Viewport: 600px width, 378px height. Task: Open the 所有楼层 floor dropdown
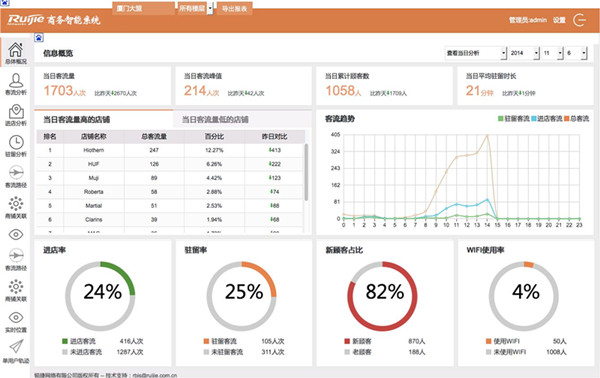click(x=196, y=8)
